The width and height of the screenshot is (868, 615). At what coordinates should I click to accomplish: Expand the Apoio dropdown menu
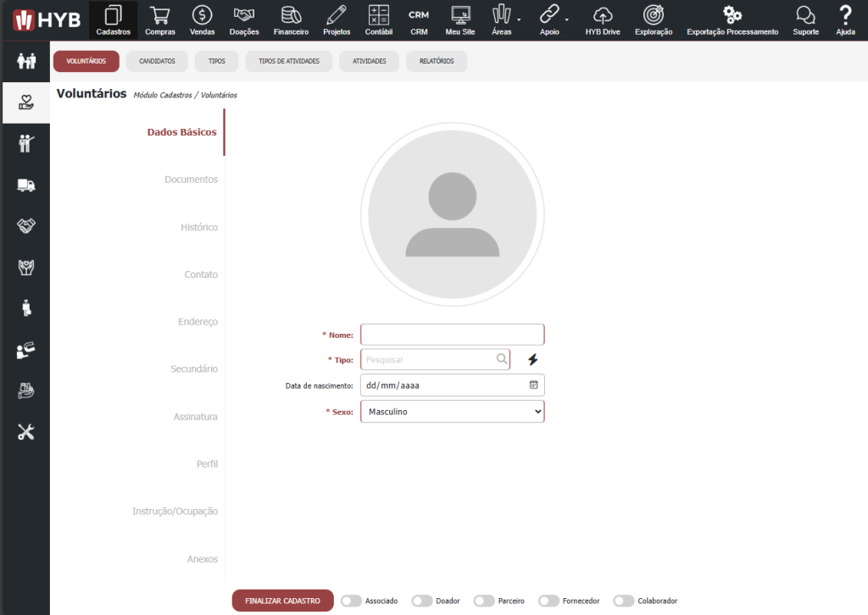tap(552, 19)
